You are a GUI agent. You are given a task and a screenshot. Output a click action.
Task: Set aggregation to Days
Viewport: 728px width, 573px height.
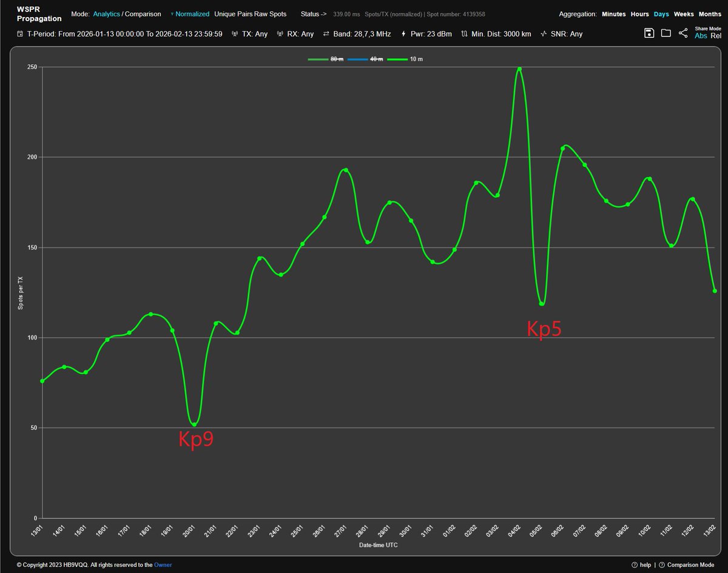661,14
